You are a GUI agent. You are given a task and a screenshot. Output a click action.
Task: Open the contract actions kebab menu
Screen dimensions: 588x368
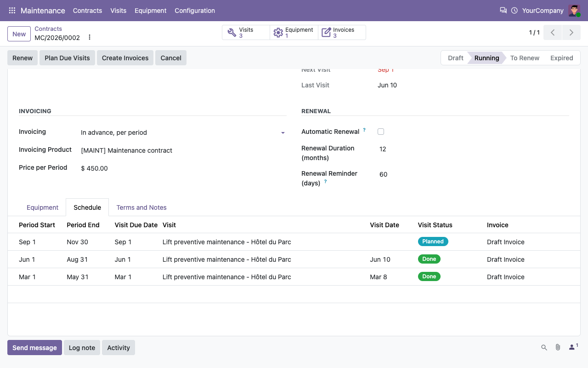[90, 37]
